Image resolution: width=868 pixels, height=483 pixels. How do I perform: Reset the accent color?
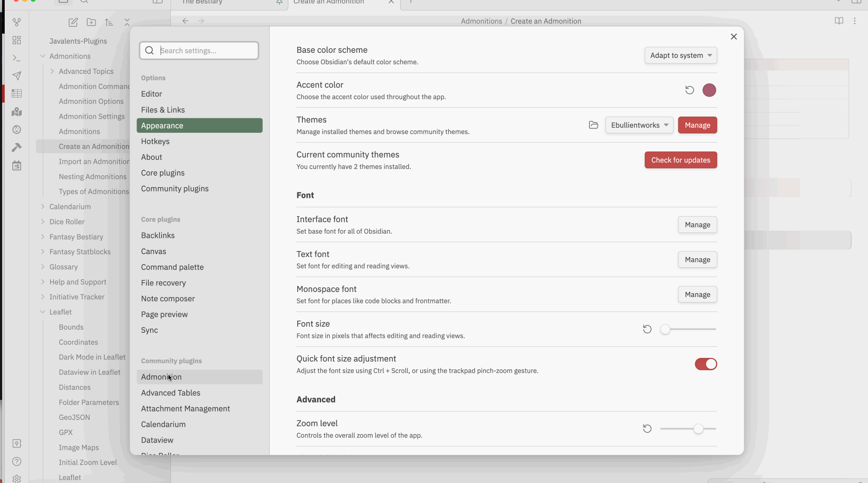[689, 90]
